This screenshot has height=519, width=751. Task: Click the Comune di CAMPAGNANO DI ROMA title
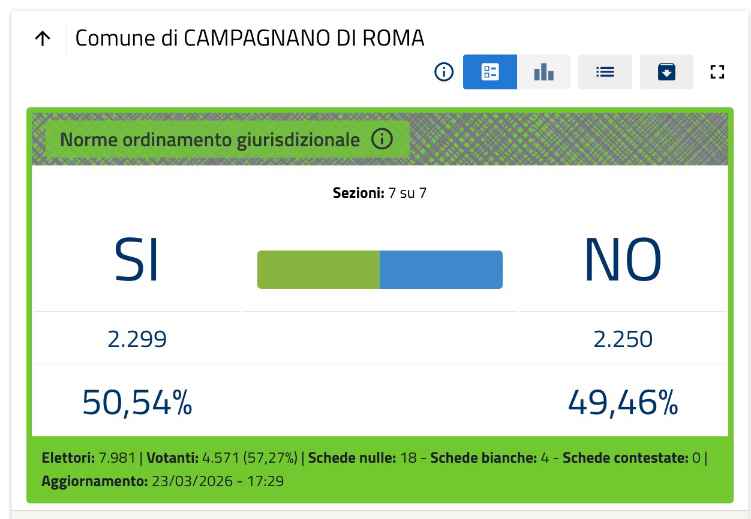pos(250,38)
